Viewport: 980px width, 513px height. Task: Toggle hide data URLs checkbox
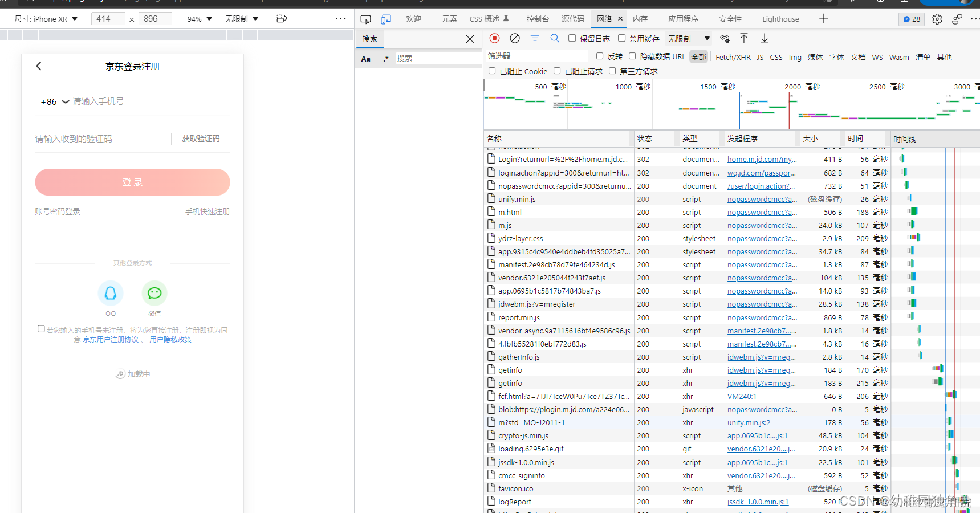[x=632, y=56]
